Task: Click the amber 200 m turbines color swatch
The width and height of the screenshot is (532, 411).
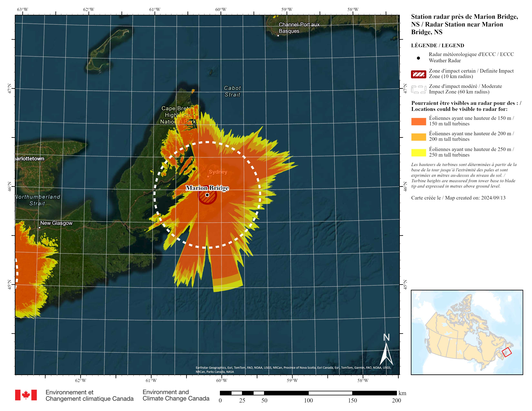Action: [x=419, y=137]
